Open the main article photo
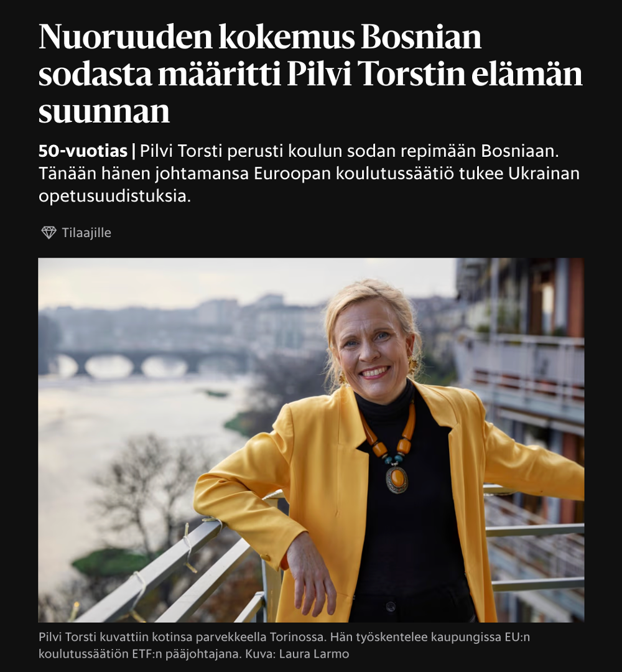Screen dimensions: 622x672 point(311,440)
